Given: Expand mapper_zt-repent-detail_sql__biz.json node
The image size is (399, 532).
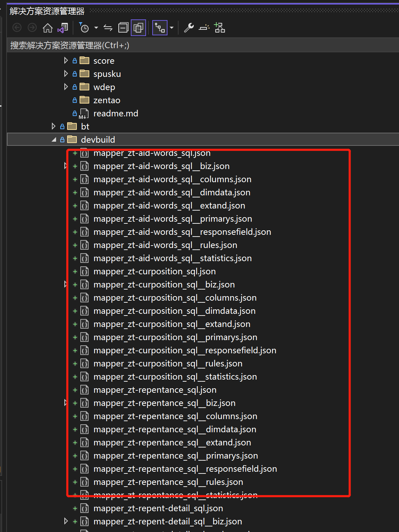Looking at the screenshot, I should click(66, 521).
